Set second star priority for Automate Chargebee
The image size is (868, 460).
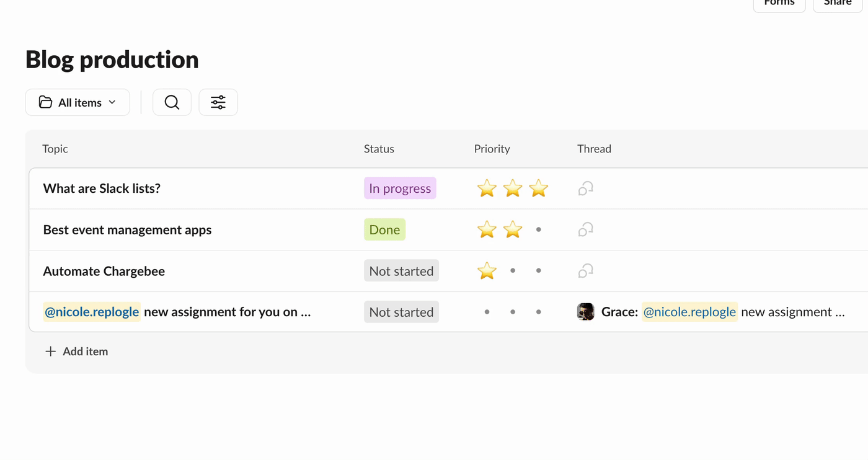513,271
